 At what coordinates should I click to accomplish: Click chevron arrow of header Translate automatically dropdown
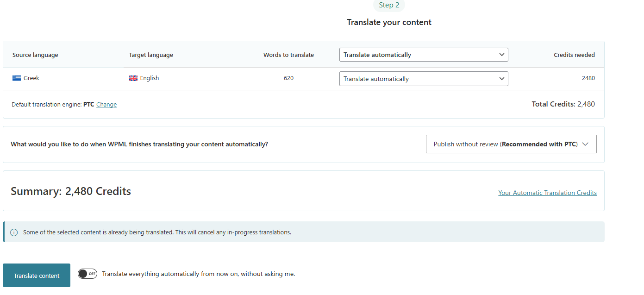[x=501, y=55]
